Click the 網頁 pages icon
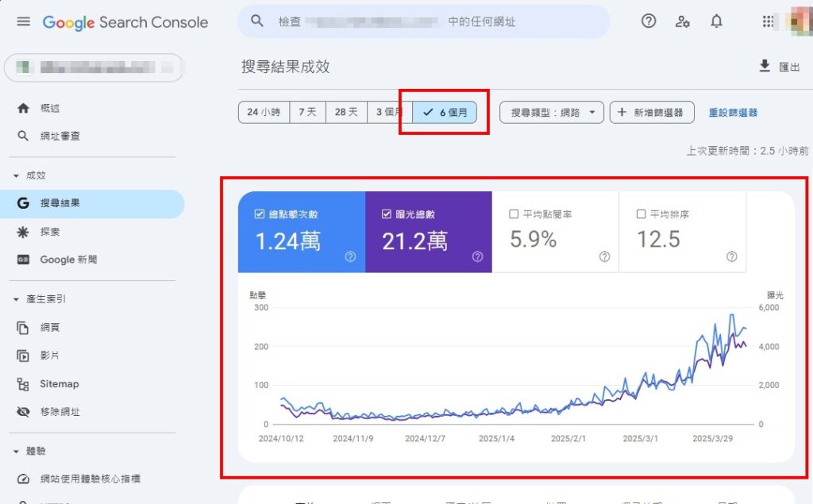The image size is (813, 504). point(23,328)
